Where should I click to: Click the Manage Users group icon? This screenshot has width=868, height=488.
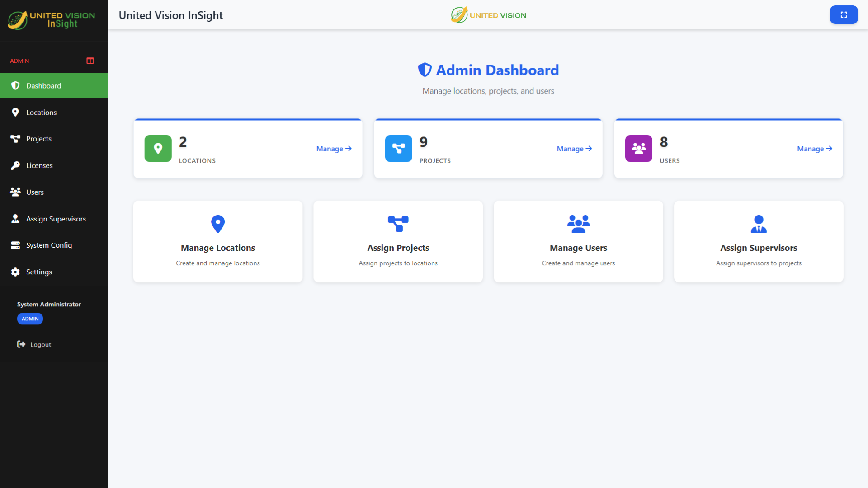579,224
